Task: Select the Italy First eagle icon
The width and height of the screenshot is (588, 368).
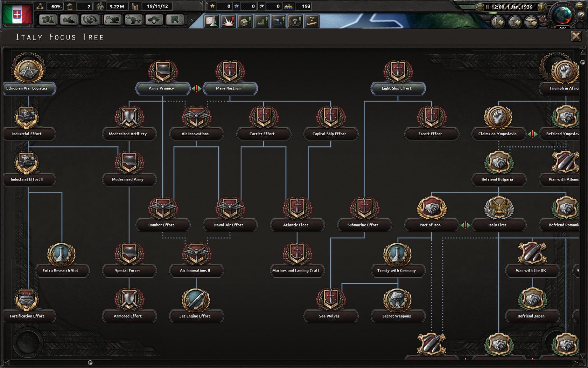Action: [x=499, y=208]
